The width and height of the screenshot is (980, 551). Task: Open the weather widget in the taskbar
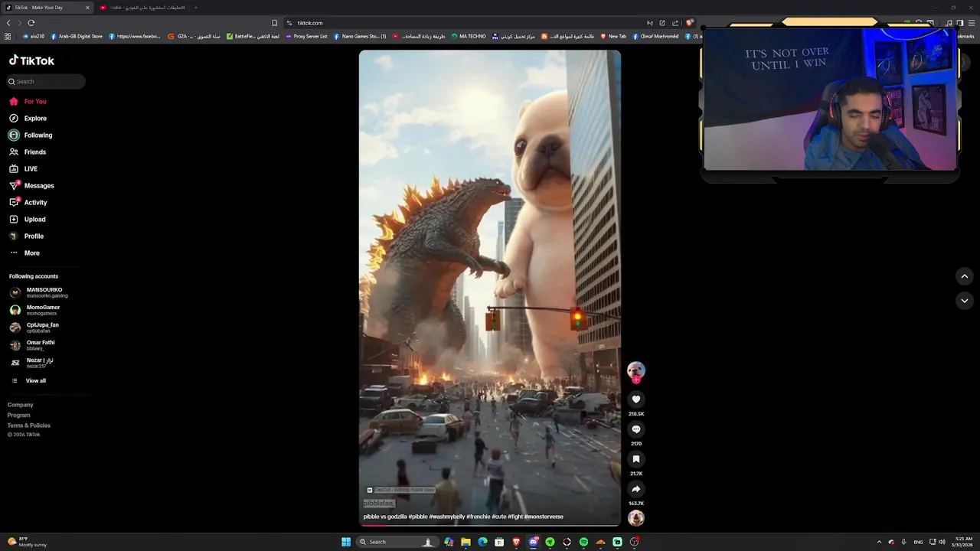tap(28, 542)
